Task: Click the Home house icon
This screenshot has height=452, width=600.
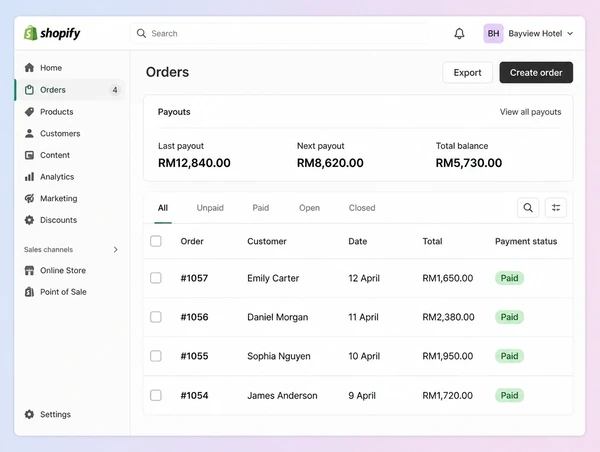Action: coord(29,68)
